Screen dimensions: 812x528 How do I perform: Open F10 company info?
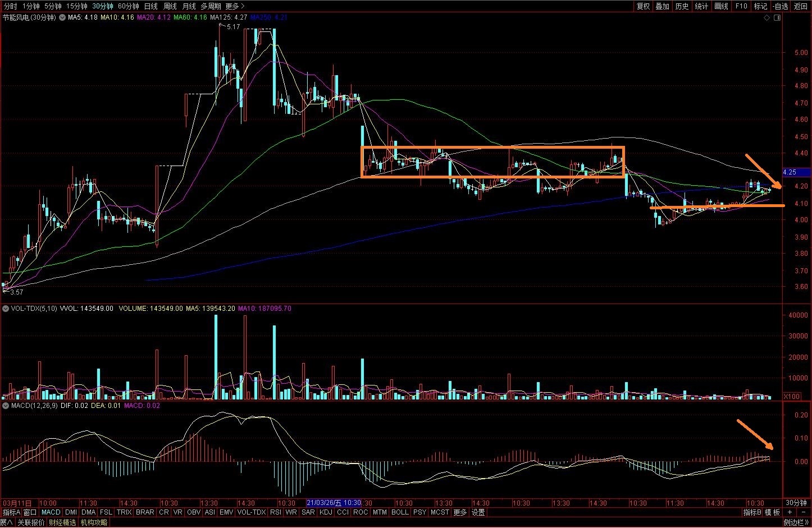[x=741, y=6]
